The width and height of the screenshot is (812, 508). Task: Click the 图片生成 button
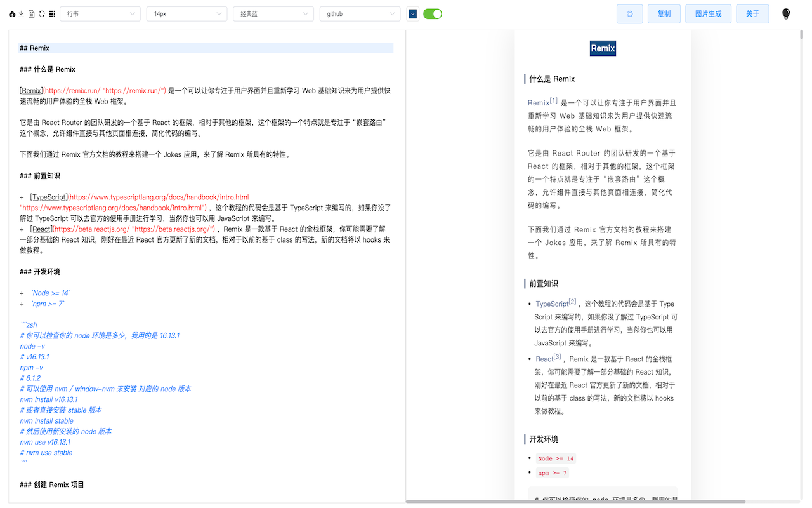click(x=708, y=13)
